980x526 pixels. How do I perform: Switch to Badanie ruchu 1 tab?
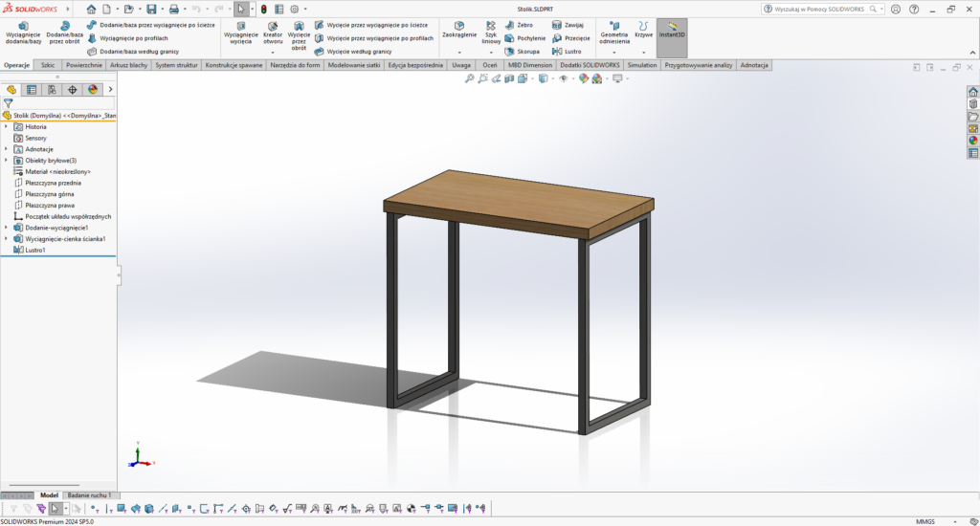click(89, 495)
